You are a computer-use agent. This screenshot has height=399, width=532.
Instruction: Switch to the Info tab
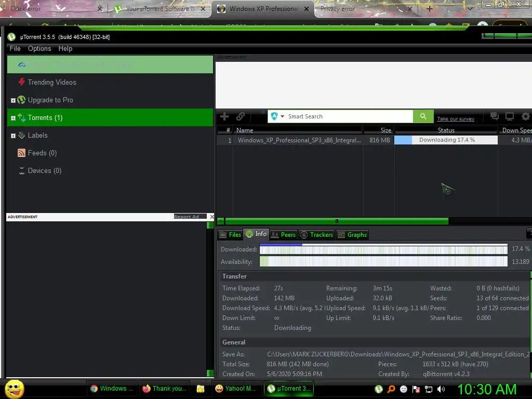point(256,234)
